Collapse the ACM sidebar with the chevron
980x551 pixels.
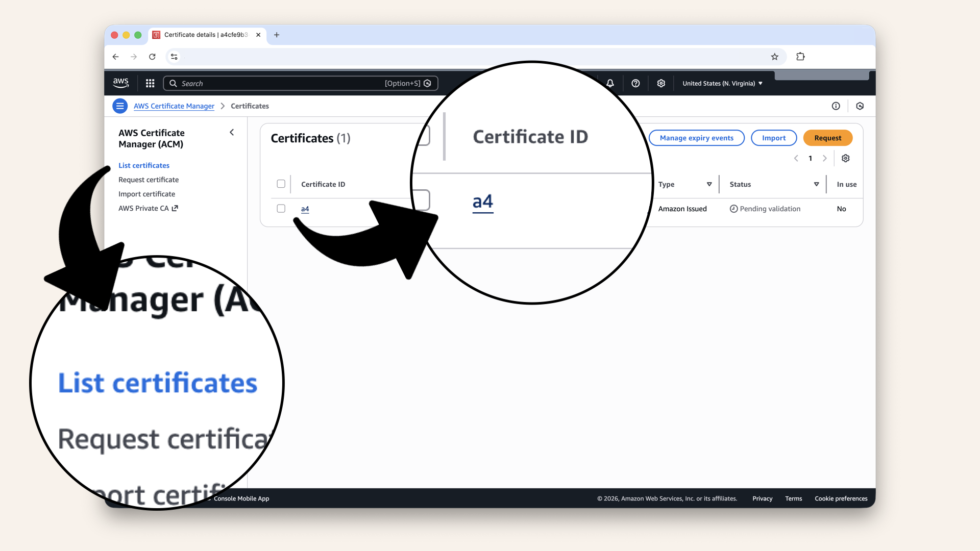coord(232,132)
